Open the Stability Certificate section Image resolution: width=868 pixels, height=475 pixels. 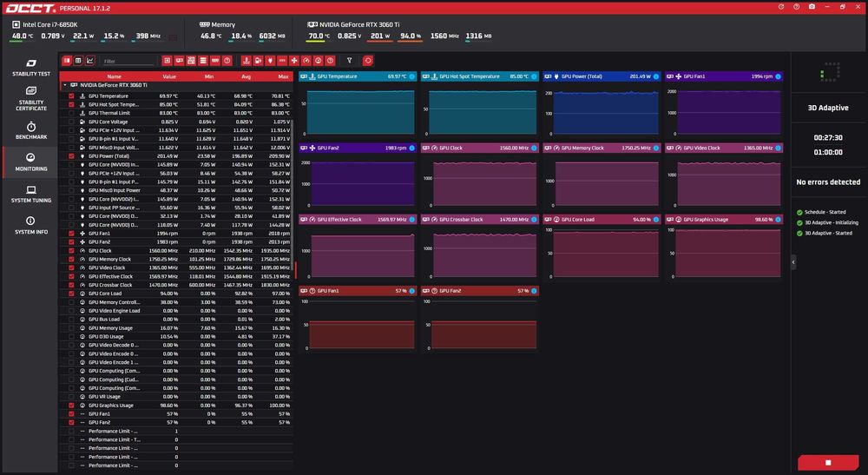pos(31,98)
